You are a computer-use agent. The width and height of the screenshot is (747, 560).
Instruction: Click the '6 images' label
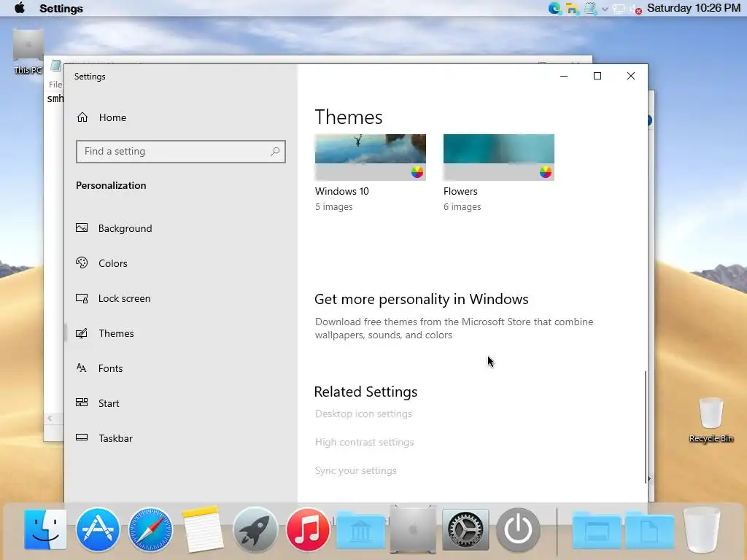pos(462,206)
